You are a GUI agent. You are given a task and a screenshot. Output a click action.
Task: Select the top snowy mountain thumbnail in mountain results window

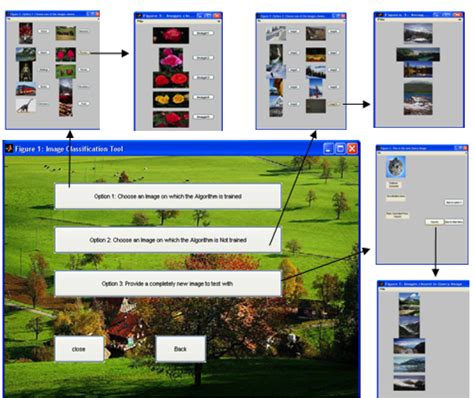pos(418,34)
